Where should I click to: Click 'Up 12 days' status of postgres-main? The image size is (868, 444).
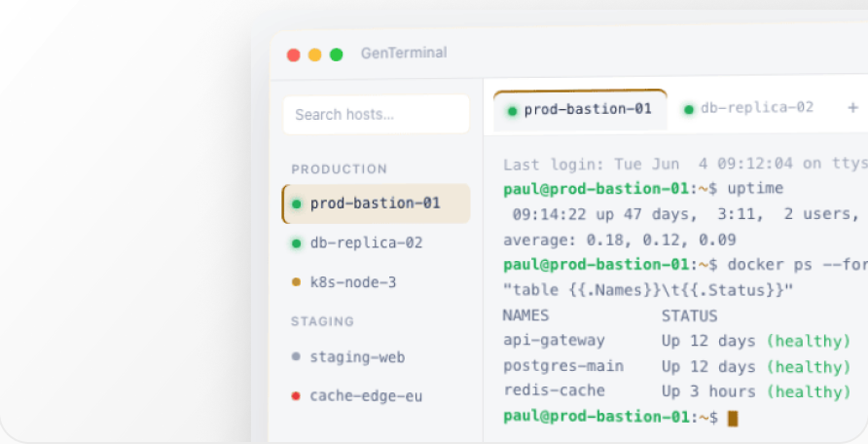point(708,368)
